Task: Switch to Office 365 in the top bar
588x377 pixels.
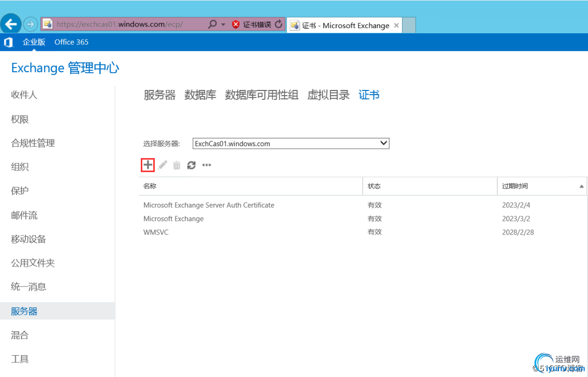Action: (x=71, y=42)
